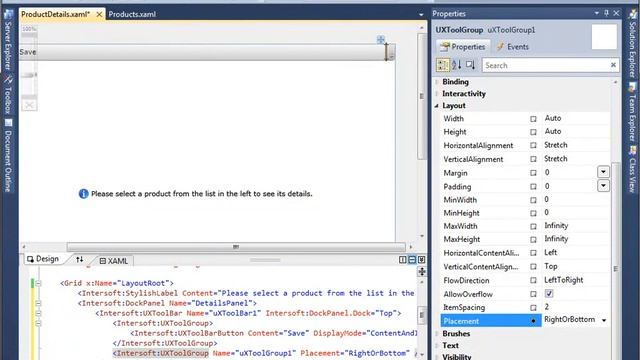Switch to the Products.xaml tab
This screenshot has width=640, height=360.
click(132, 14)
